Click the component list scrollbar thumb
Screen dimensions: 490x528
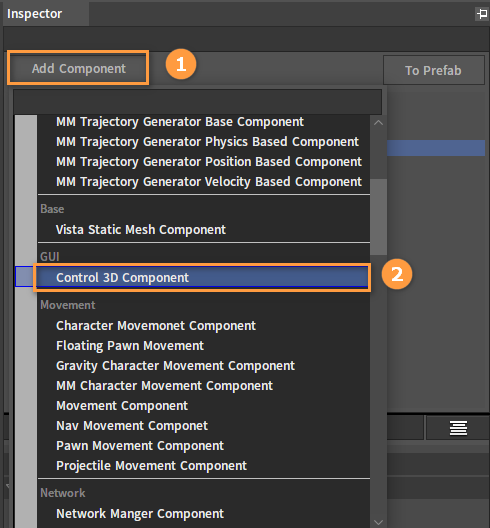click(378, 217)
